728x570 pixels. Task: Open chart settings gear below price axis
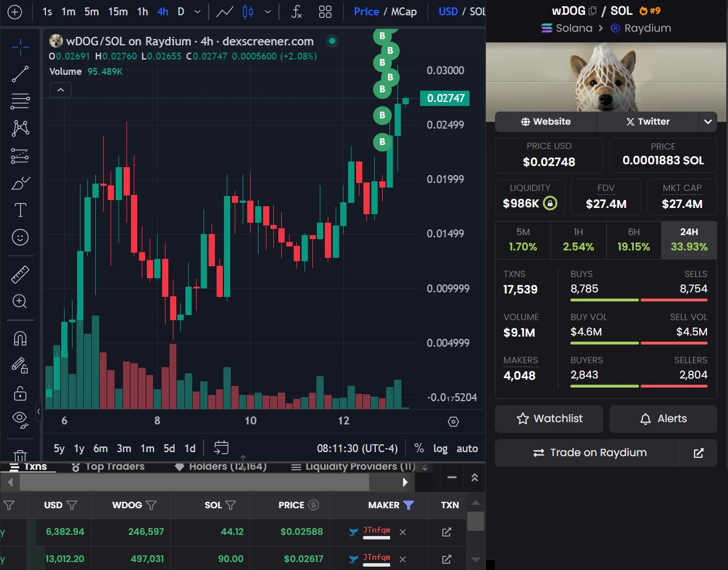click(453, 422)
